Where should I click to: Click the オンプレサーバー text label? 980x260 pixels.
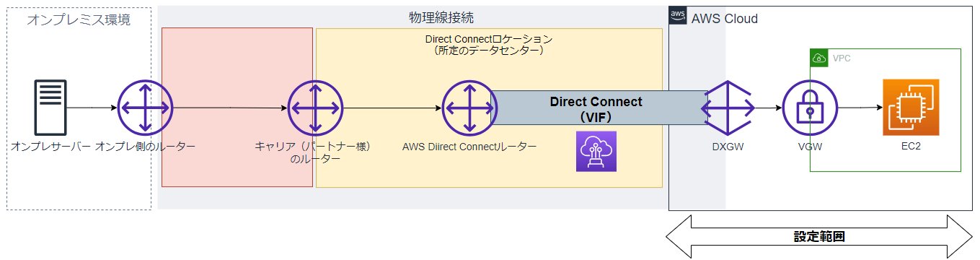tap(50, 147)
